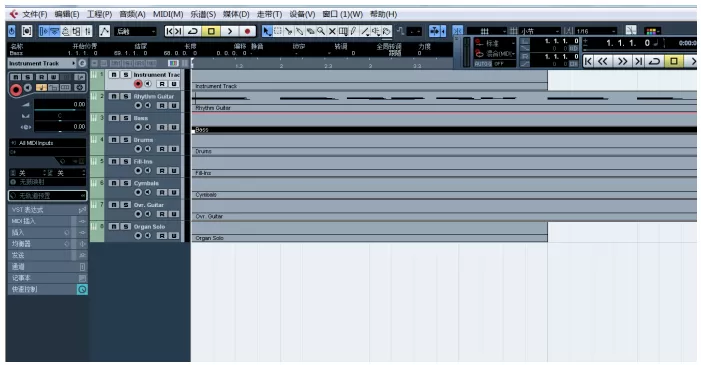Select the Split scissors tool
This screenshot has width=701, height=365.
point(288,31)
